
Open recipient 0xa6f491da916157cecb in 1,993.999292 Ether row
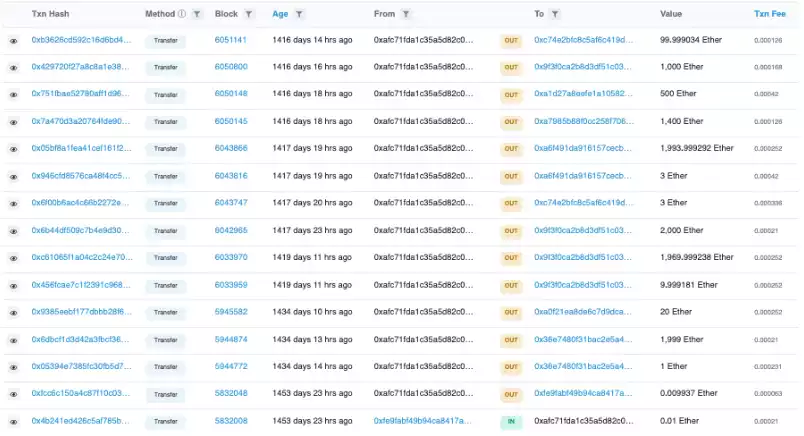582,148
